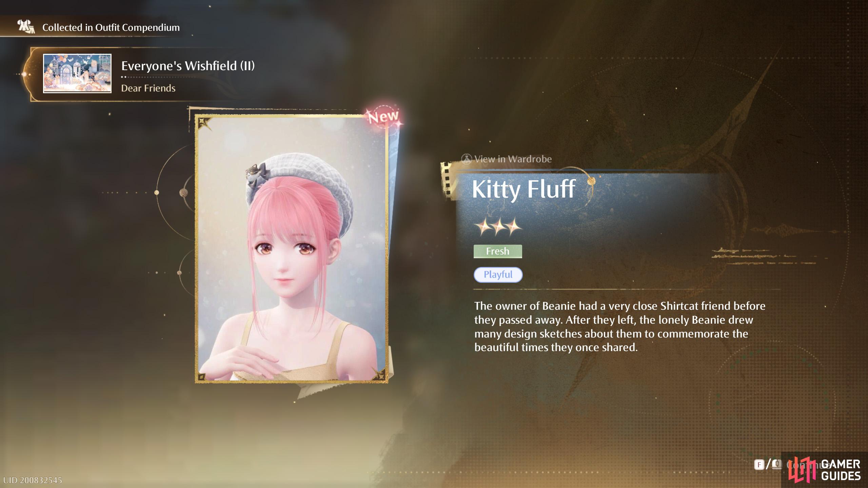Click Everyone's Wishfield (II) banner title
Image resolution: width=868 pixels, height=488 pixels.
click(x=188, y=66)
